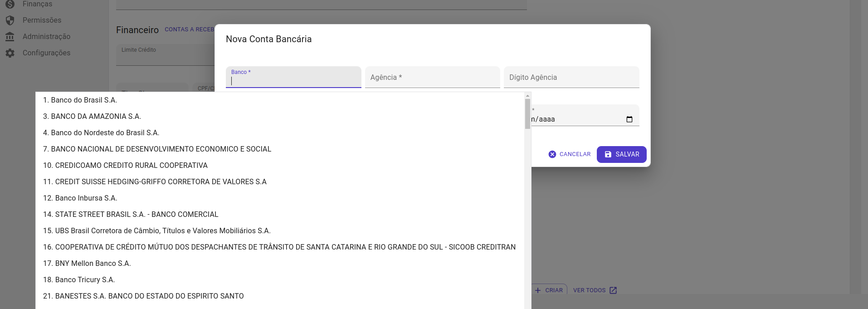
Task: Click the Administração bank building icon
Action: 10,37
